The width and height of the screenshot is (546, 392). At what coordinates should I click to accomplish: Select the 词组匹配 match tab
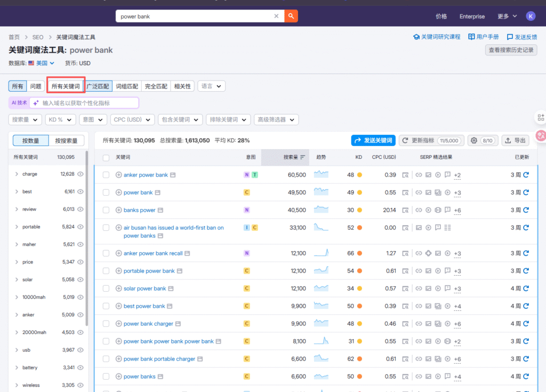coord(127,86)
